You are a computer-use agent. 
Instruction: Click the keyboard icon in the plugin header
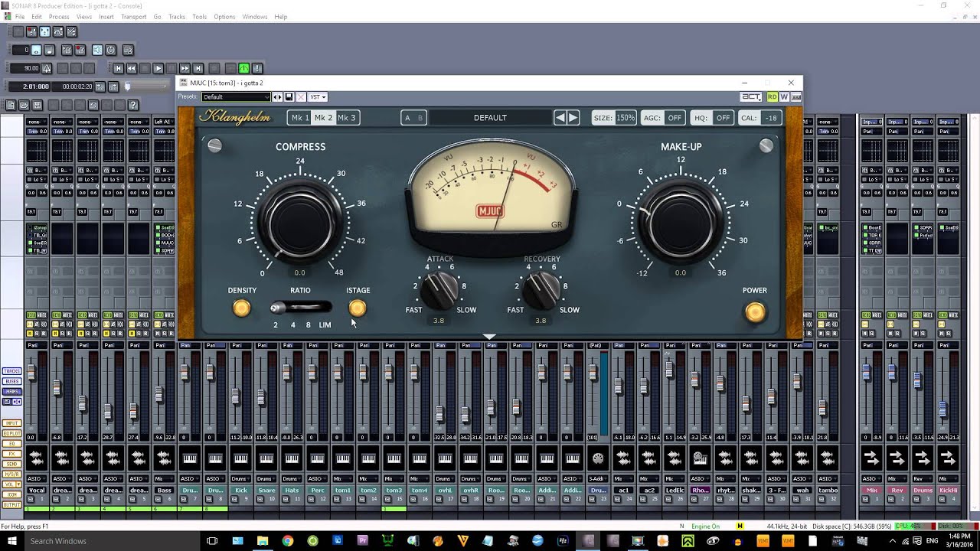[x=795, y=97]
